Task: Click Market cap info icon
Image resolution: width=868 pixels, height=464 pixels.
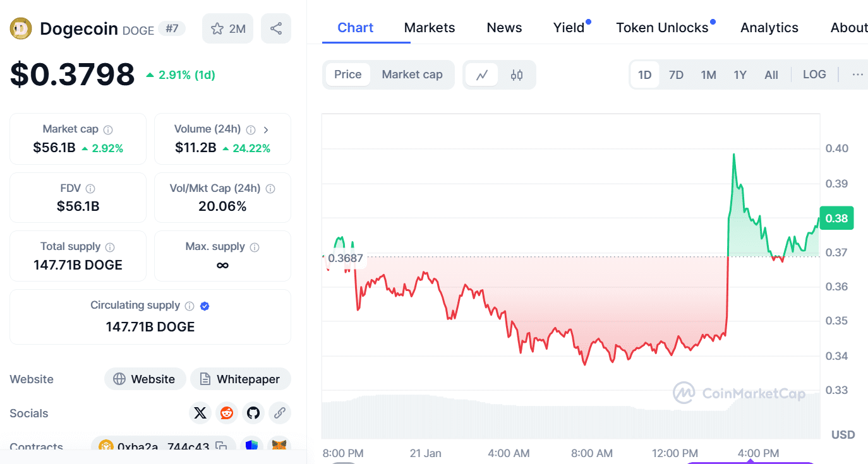Action: 108,129
